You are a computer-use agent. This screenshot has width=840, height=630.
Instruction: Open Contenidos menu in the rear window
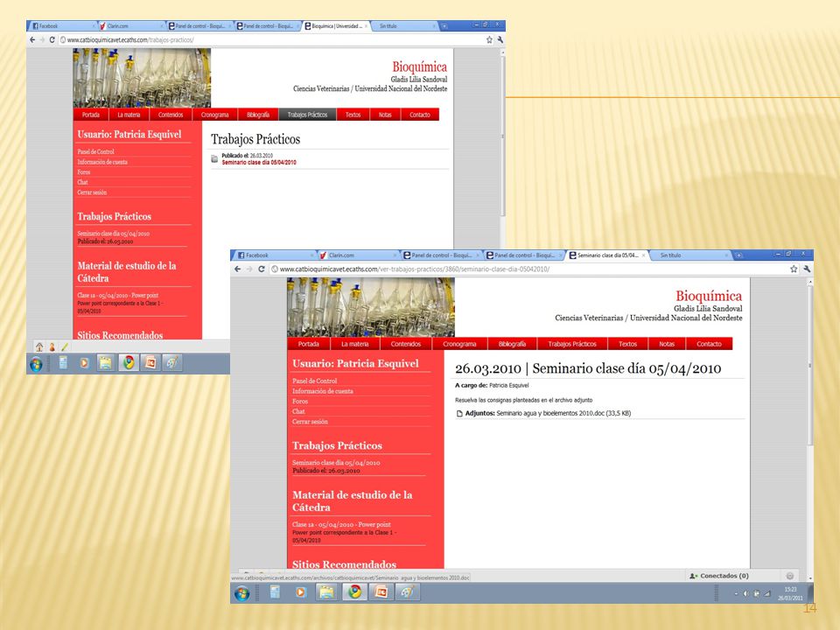point(171,115)
